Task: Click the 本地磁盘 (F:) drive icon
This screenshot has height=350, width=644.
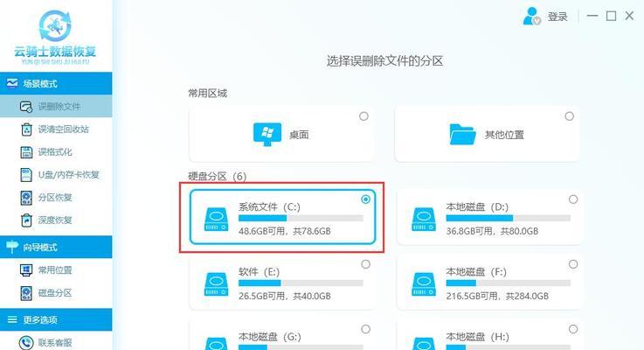Action: click(x=424, y=284)
